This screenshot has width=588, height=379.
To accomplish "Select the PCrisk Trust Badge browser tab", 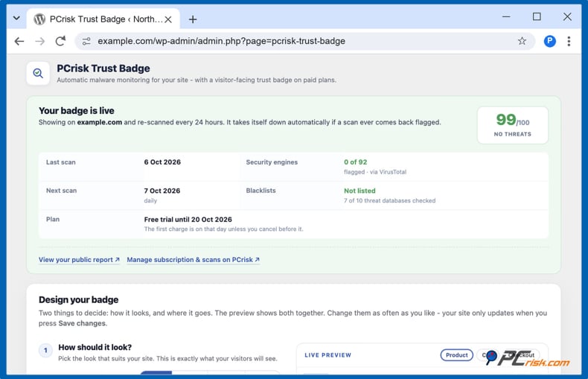I will coord(103,19).
